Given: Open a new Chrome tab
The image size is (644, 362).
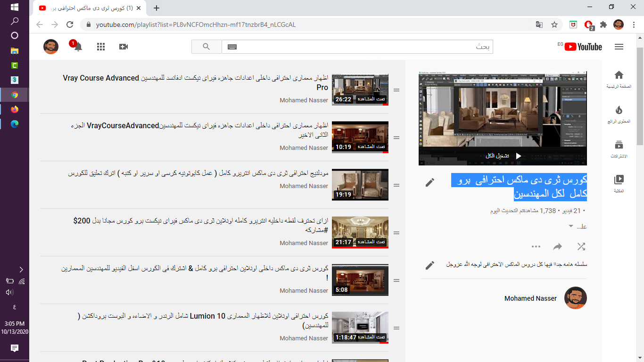Looking at the screenshot, I should tap(157, 8).
